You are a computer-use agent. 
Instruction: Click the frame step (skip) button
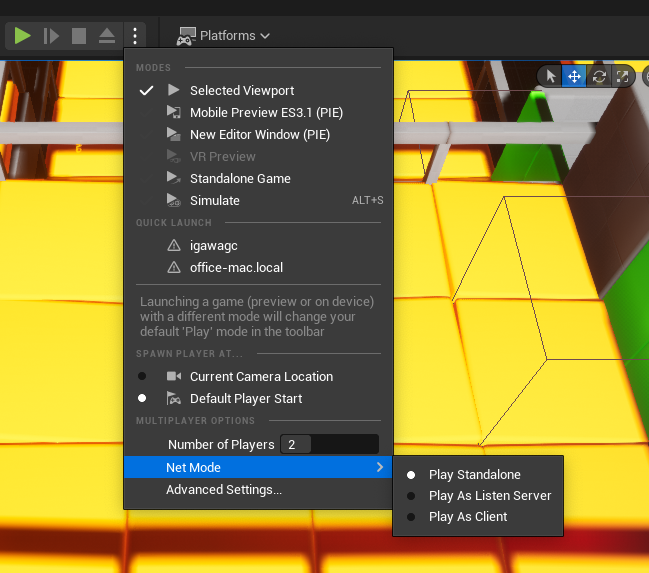51,36
